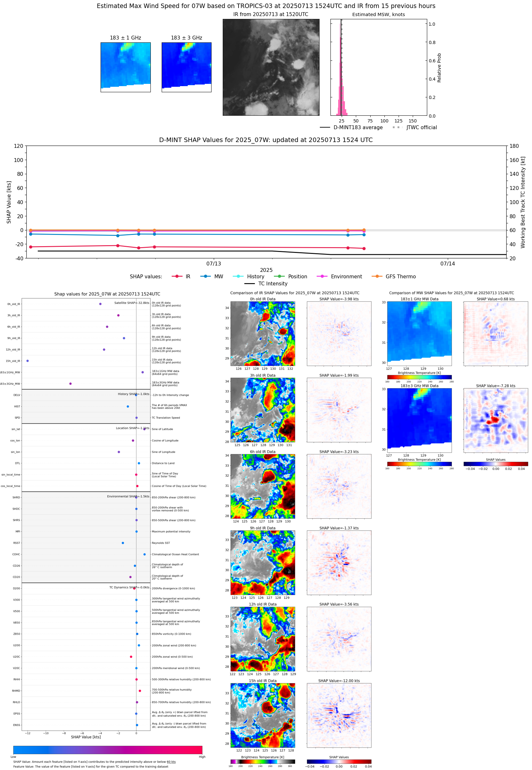Click the "Comparison of MW SHAP Values" panel title

(452, 293)
